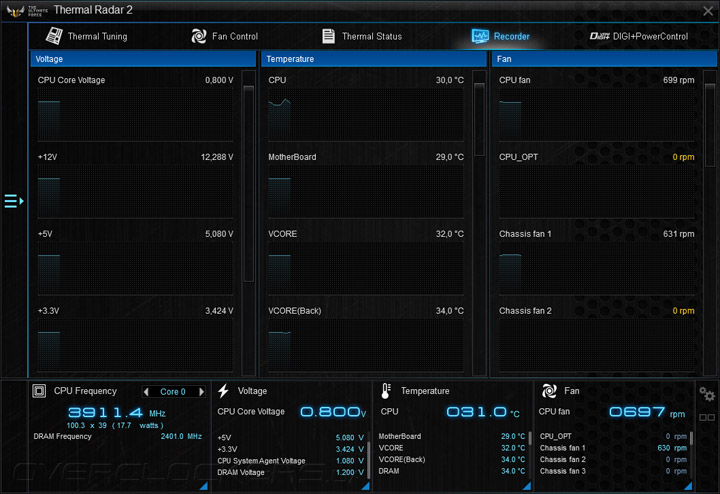720x494 pixels.
Task: Click the 0697 rpm CPU fan readout
Action: (x=647, y=412)
